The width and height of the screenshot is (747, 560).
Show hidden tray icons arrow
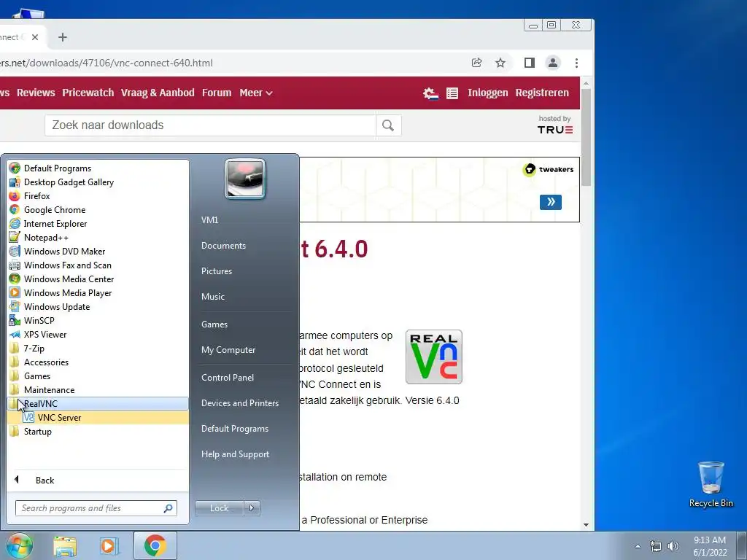click(x=638, y=546)
